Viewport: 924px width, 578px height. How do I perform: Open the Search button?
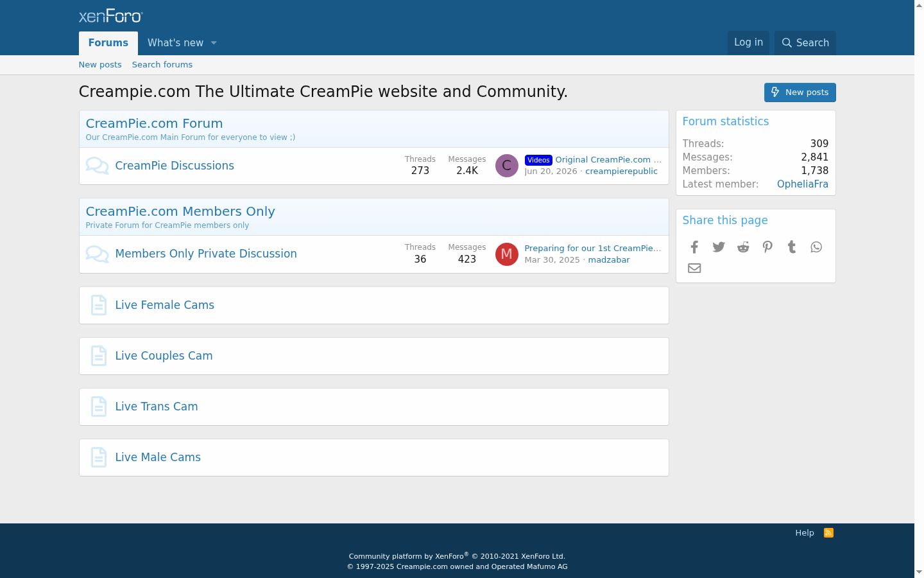tap(805, 42)
